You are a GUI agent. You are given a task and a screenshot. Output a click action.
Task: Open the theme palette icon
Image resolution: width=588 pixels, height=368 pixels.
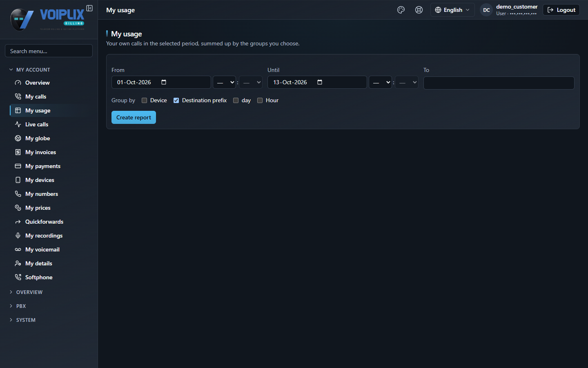(401, 10)
